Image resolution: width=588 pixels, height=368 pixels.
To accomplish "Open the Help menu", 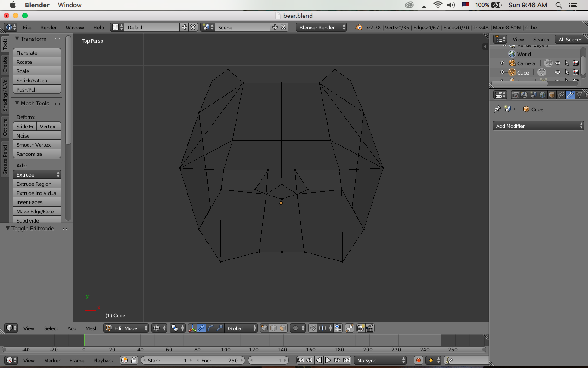I will [x=98, y=28].
